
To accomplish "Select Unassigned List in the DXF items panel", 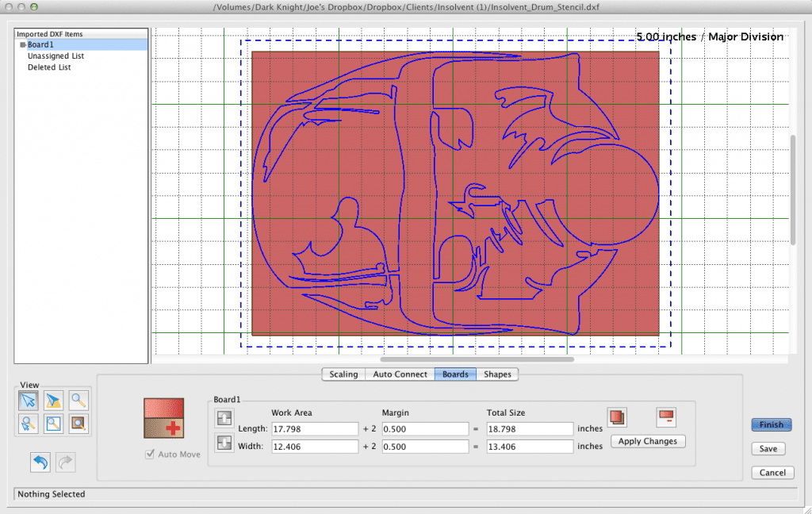I will [x=56, y=56].
